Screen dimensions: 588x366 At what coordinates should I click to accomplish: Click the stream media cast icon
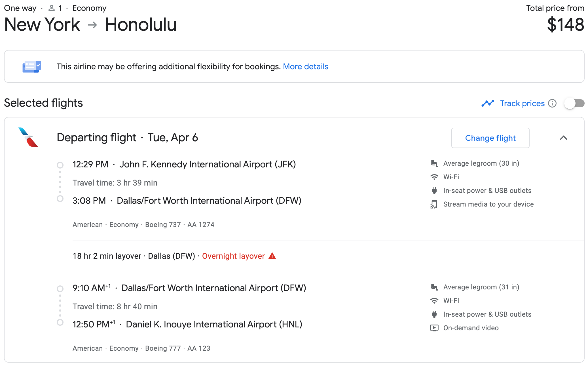434,204
